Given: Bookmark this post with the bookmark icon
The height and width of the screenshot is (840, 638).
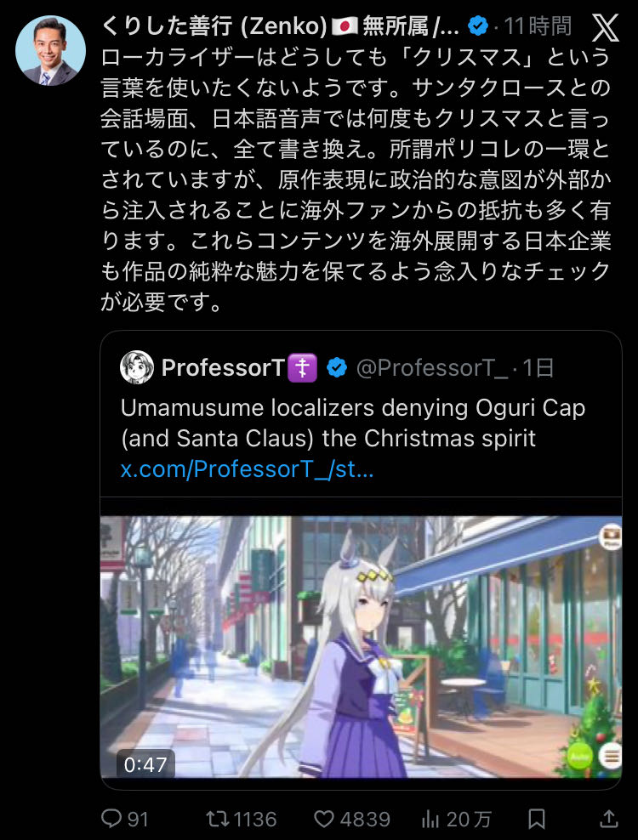Looking at the screenshot, I should click(x=537, y=819).
